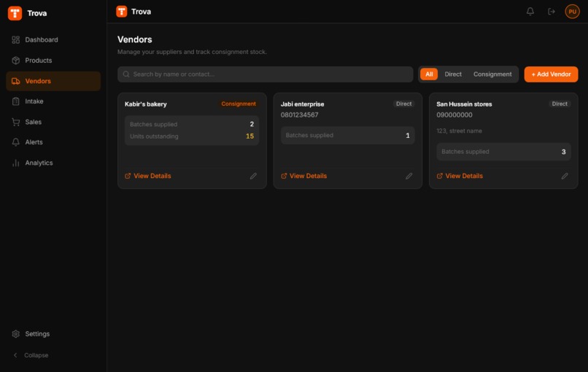Click the external link icon on Jabi enterprise

(x=284, y=176)
